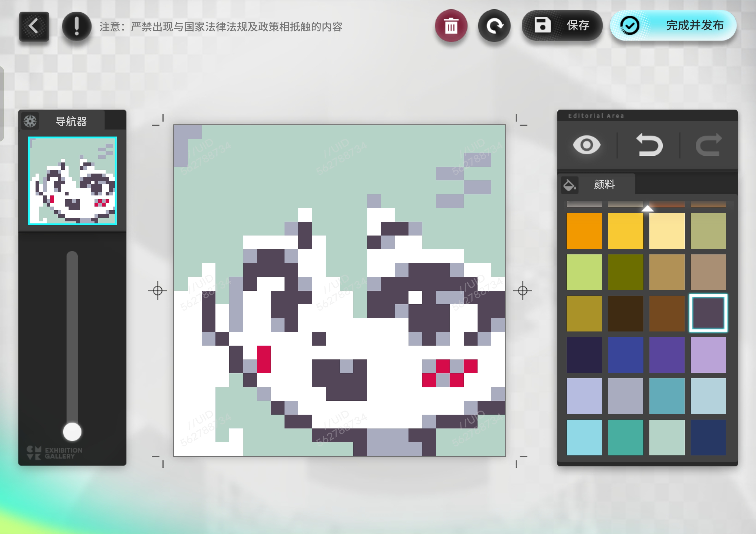756x534 pixels.
Task: Pick the near-black indigo swatch beside royal blue
Action: pyautogui.click(x=584, y=355)
